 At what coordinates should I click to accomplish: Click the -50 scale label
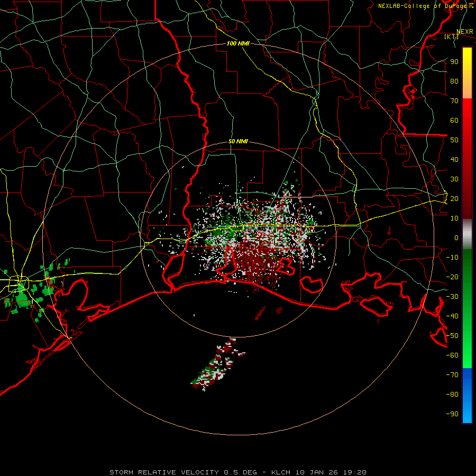pos(452,336)
